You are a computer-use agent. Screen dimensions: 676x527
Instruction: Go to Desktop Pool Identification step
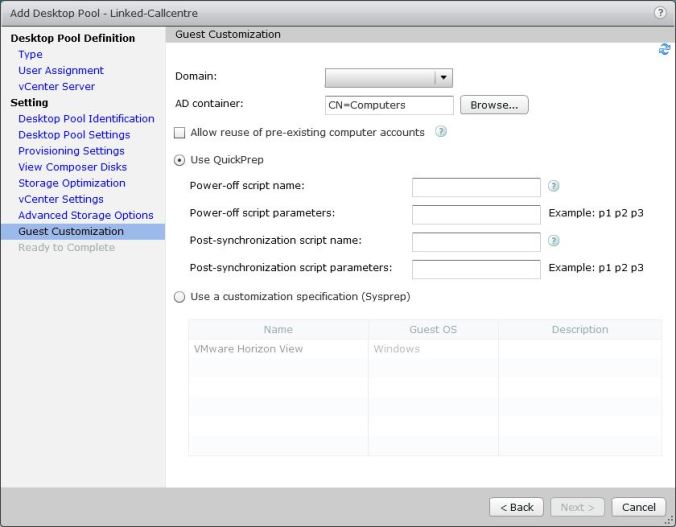pyautogui.click(x=86, y=119)
